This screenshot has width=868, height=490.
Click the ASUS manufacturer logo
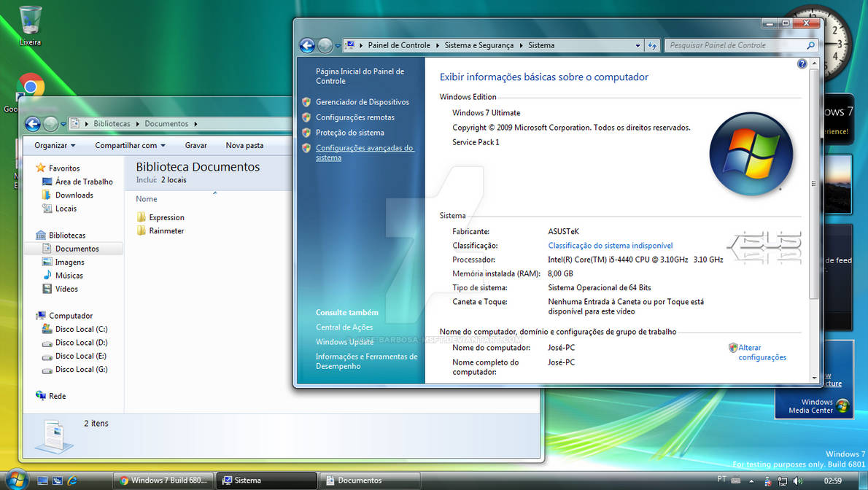click(x=764, y=247)
